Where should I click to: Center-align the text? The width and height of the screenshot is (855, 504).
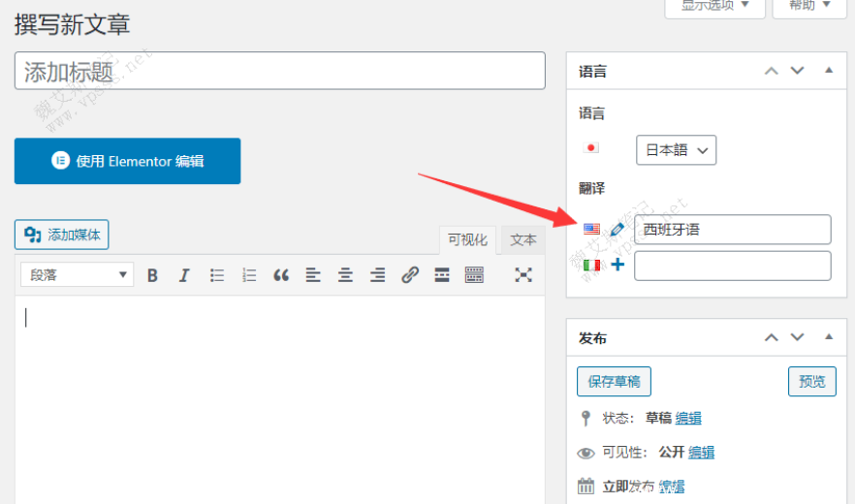pos(345,275)
